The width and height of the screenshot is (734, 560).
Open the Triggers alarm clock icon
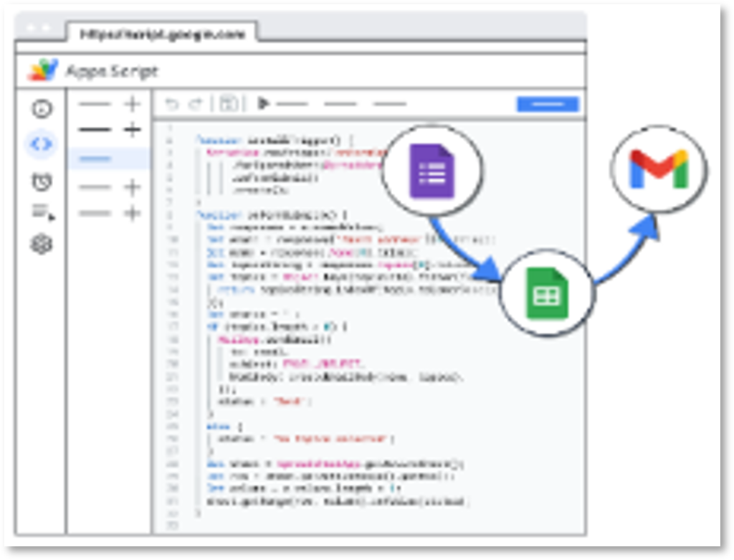pyautogui.click(x=42, y=181)
